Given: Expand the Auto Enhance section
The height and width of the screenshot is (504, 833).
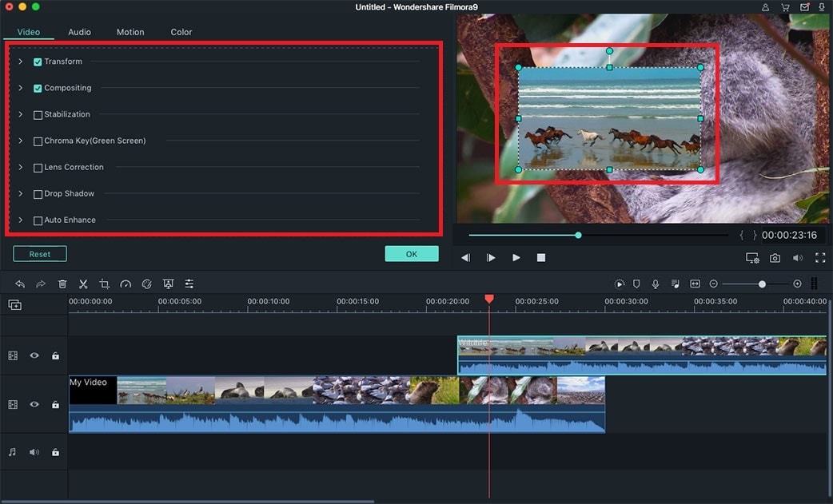Looking at the screenshot, I should (20, 220).
